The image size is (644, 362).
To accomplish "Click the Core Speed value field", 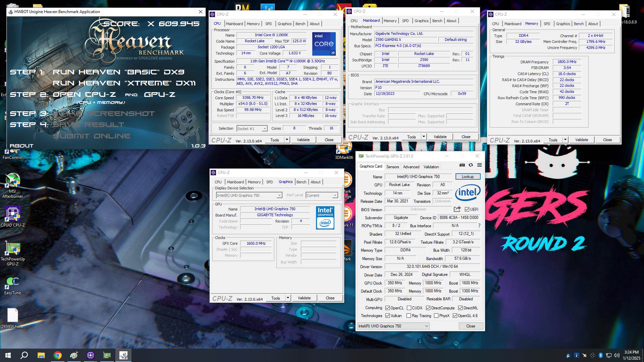I will tap(253, 98).
